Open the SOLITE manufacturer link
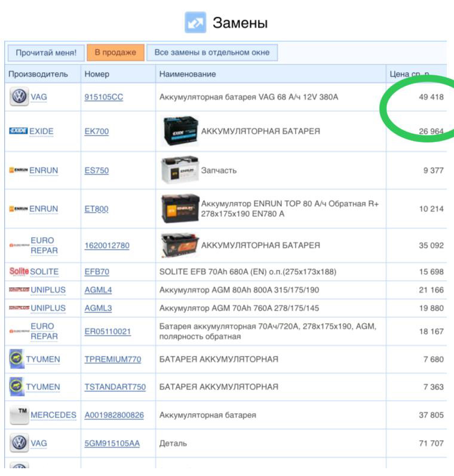Image resolution: width=454 pixels, height=476 pixels. pos(44,272)
